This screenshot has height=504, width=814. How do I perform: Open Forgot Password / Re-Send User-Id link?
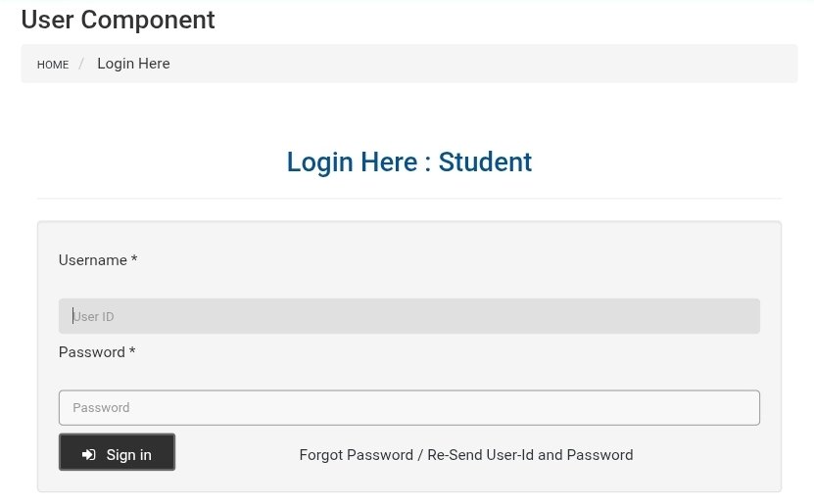tap(465, 455)
